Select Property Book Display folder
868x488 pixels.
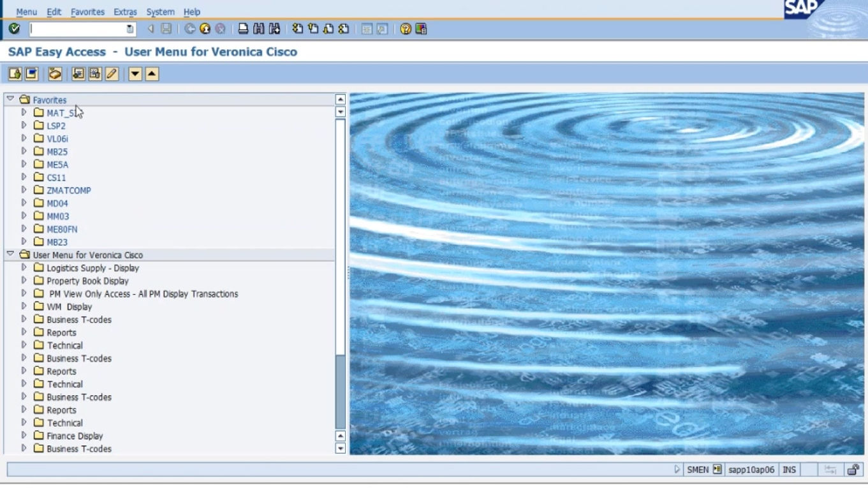pos(87,281)
